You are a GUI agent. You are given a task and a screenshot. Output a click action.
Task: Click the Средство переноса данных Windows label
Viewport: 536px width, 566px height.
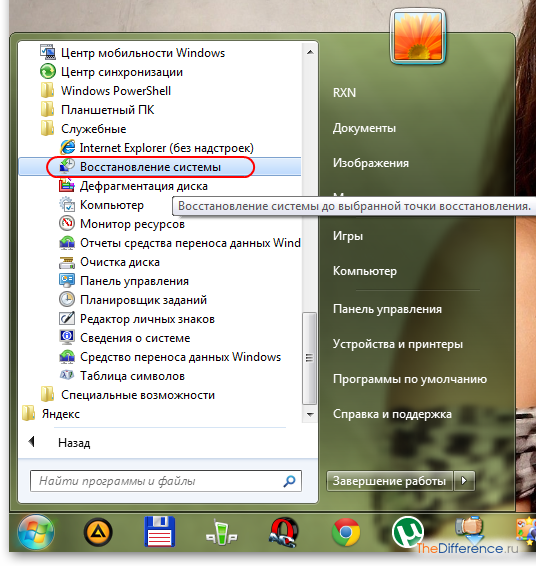coord(180,357)
